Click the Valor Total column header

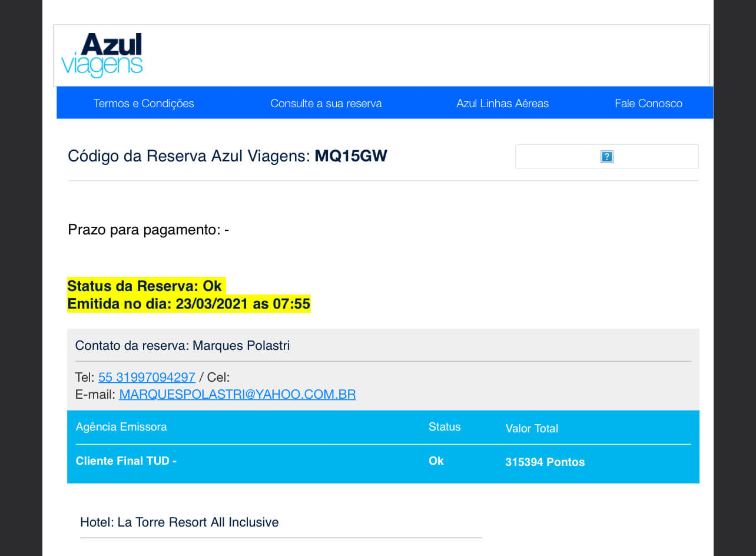point(532,429)
